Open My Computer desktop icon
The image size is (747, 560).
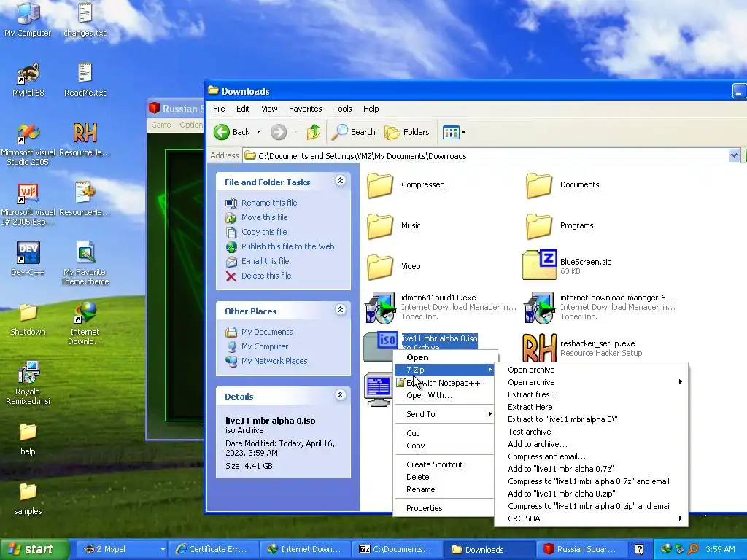tap(28, 19)
